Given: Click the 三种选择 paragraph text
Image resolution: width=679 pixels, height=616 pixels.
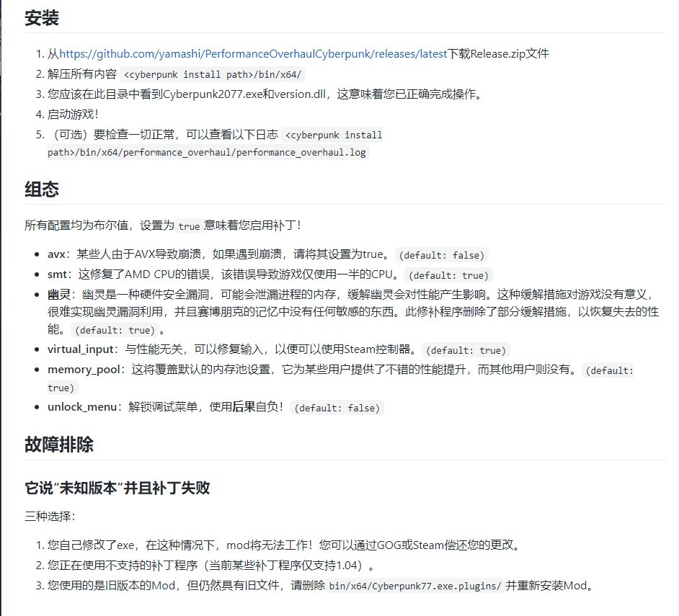Looking at the screenshot, I should [50, 517].
